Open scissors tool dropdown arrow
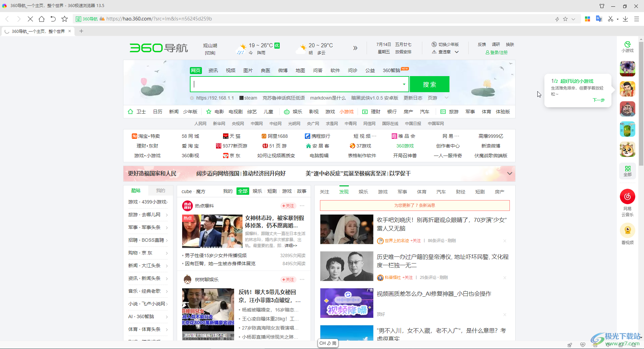The height and width of the screenshot is (349, 644). coord(618,19)
